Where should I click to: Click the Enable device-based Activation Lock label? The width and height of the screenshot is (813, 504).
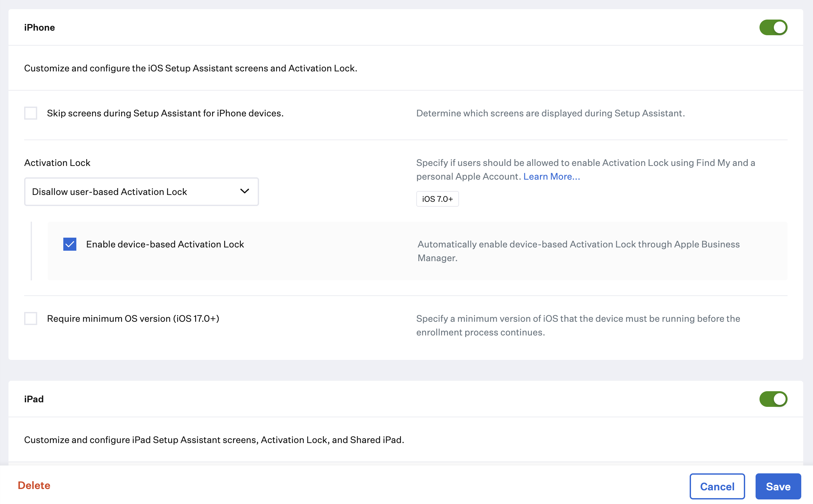point(165,244)
